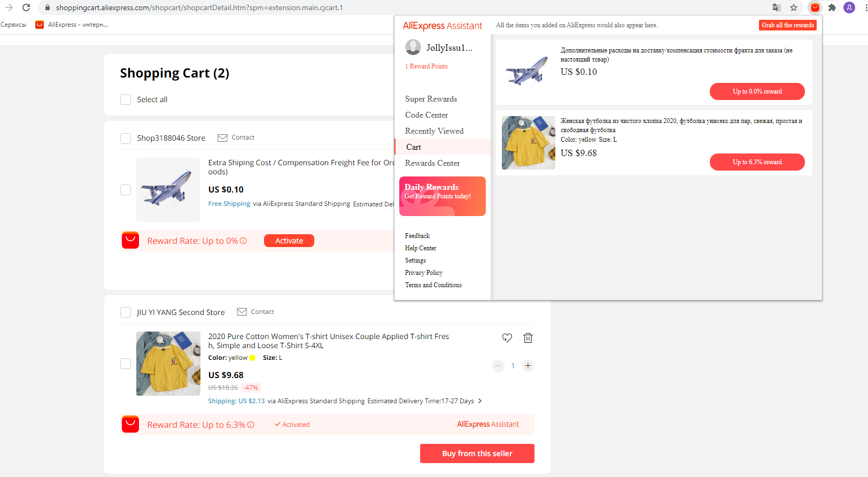
Task: Click the Up to 0.0% reward button
Action: (757, 91)
